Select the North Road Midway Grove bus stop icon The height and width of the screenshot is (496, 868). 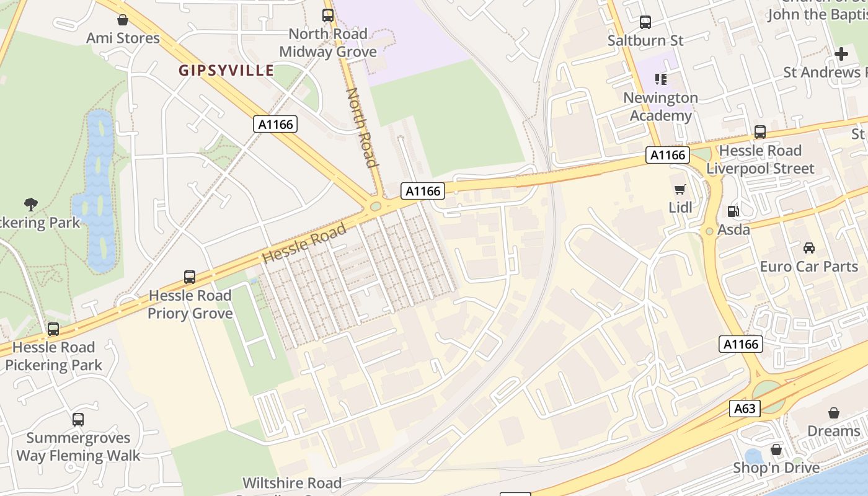[327, 15]
